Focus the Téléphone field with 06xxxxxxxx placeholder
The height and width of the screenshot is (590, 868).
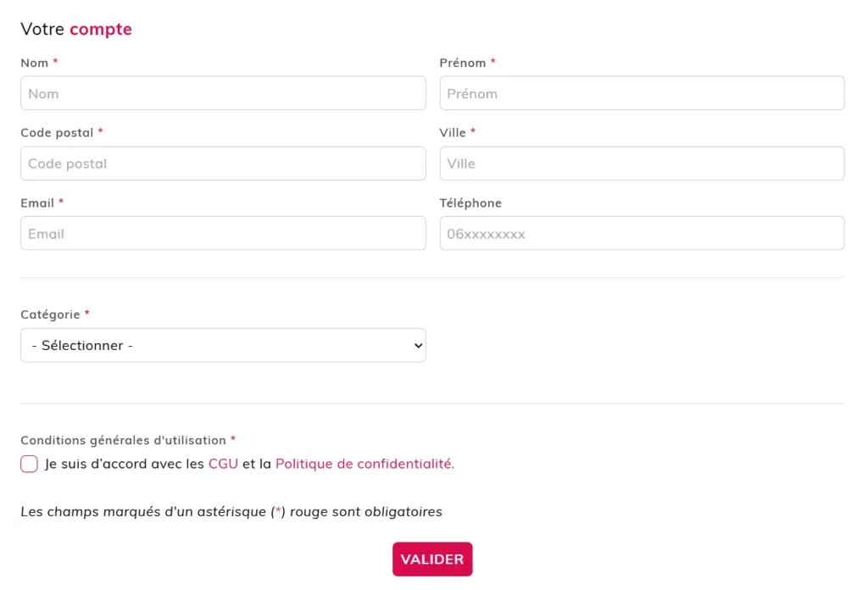pos(642,233)
